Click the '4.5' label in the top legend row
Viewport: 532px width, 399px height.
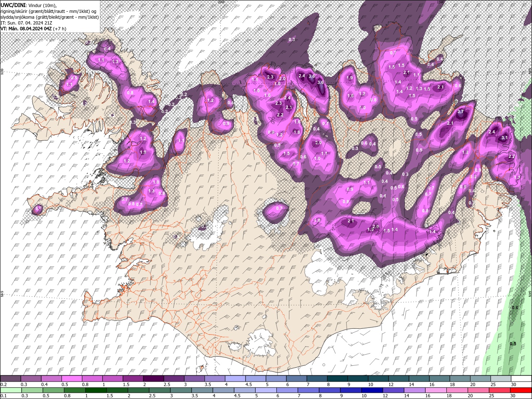click(x=249, y=385)
